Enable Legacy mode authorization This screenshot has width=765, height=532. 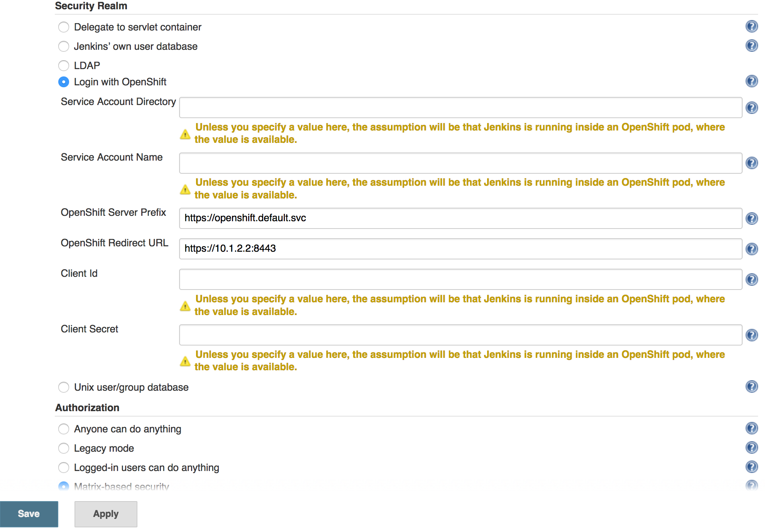click(64, 448)
